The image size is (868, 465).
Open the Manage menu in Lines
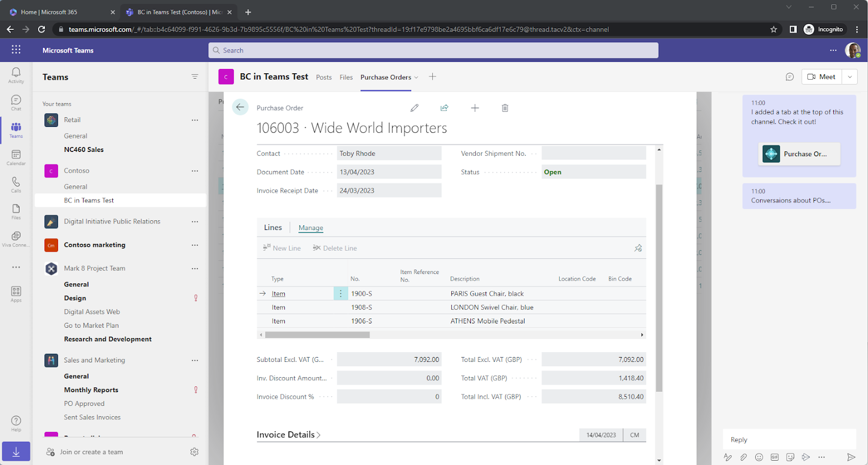pyautogui.click(x=311, y=228)
